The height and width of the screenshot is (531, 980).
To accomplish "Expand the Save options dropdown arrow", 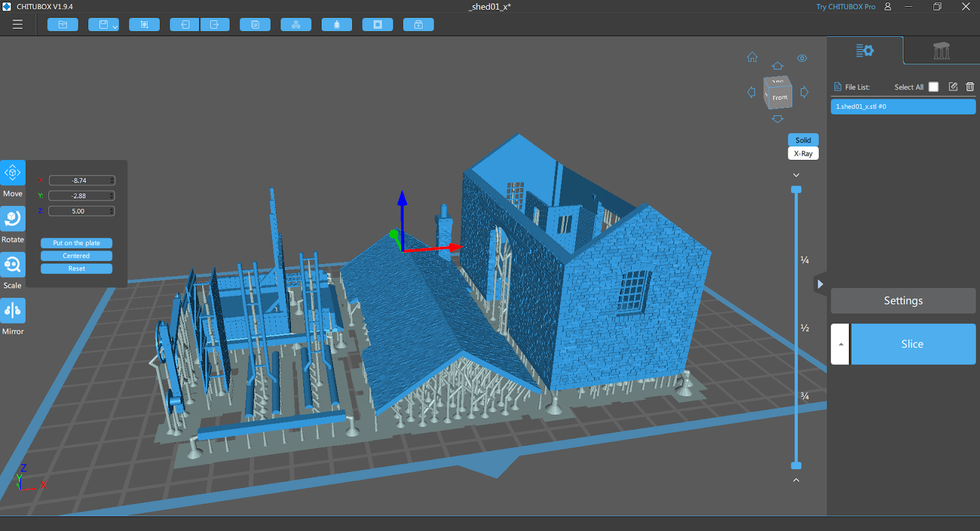I will [x=115, y=27].
